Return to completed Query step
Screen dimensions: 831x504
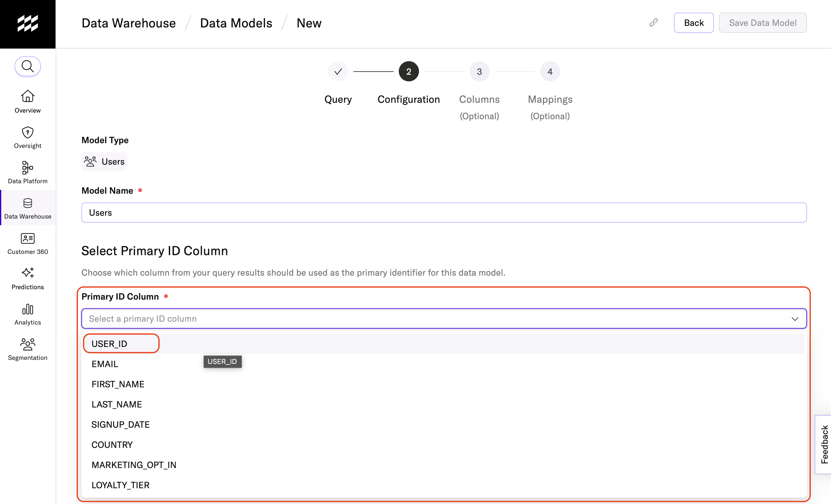point(338,72)
